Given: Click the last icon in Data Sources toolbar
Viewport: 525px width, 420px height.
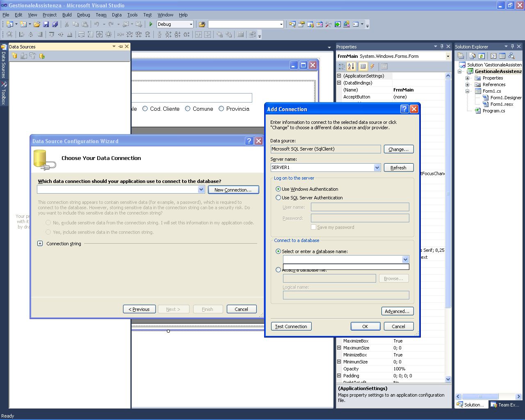Looking at the screenshot, I should click(x=42, y=56).
